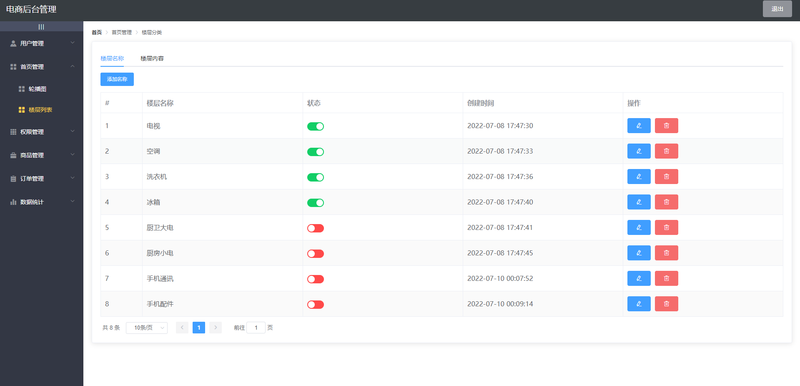Expand 数据统计 menu chevron
The image size is (800, 386).
72,201
